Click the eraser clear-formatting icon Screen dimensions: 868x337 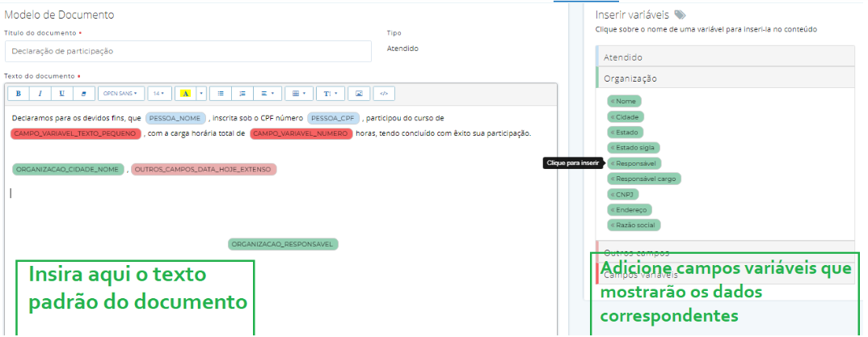click(x=84, y=93)
